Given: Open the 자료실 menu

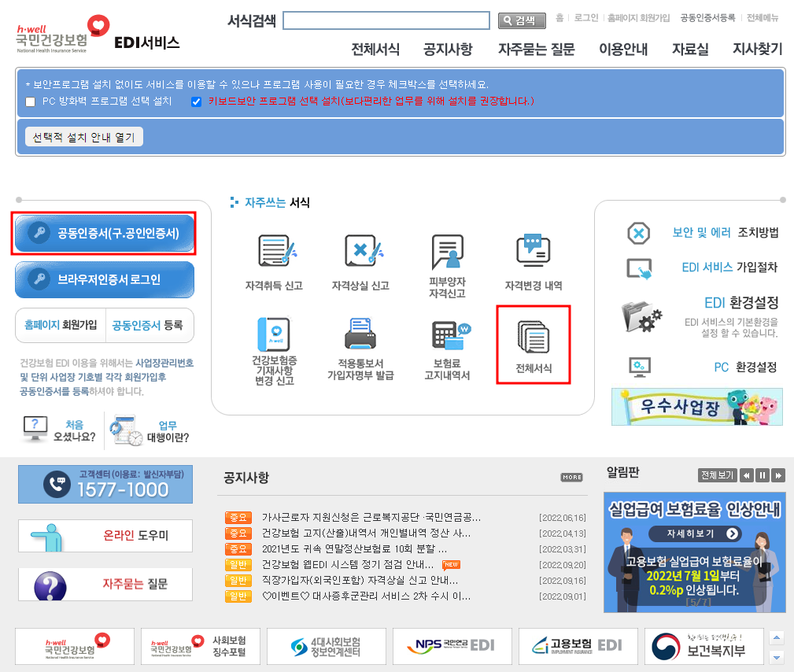Looking at the screenshot, I should 689,49.
